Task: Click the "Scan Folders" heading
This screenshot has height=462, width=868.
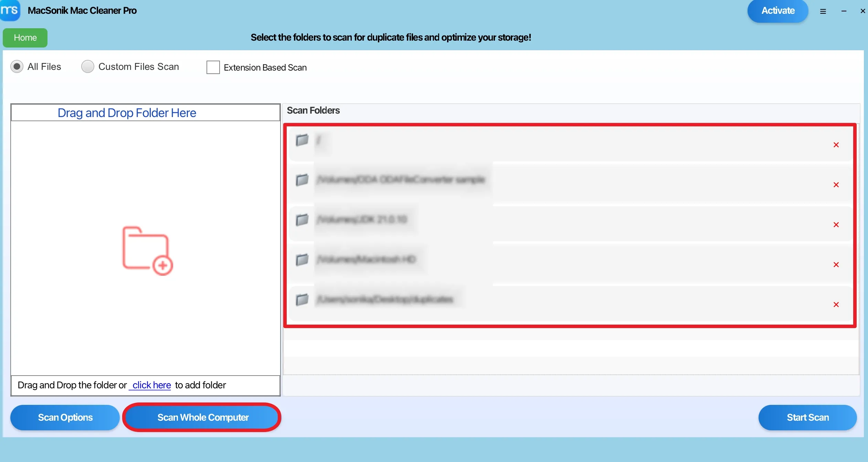Action: coord(313,111)
